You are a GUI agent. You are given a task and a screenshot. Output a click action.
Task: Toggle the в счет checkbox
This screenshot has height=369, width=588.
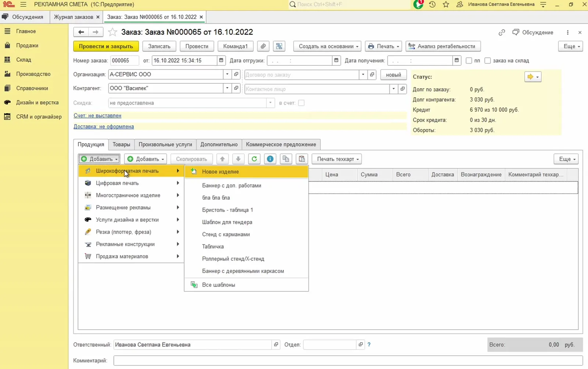pyautogui.click(x=301, y=103)
